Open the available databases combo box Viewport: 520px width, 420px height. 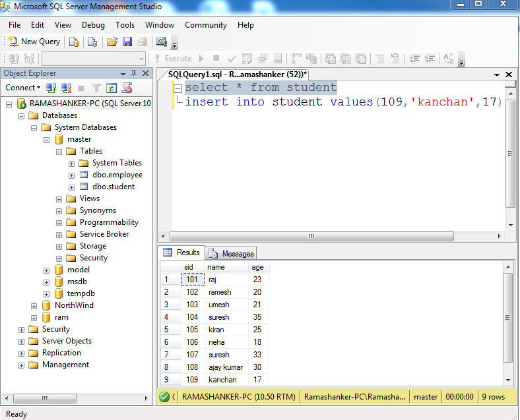coord(94,59)
